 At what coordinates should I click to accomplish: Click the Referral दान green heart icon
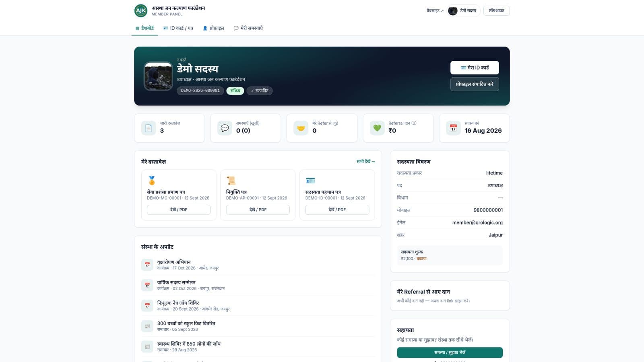(377, 128)
